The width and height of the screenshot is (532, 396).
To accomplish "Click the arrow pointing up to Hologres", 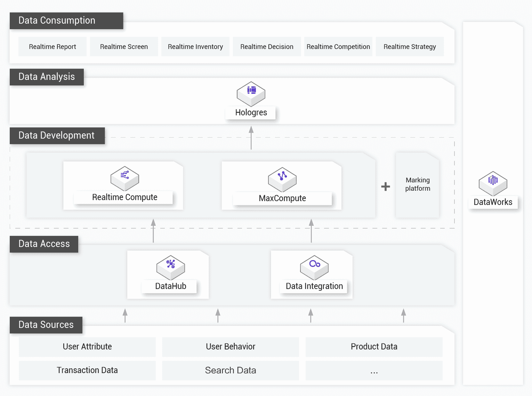I will point(251,138).
